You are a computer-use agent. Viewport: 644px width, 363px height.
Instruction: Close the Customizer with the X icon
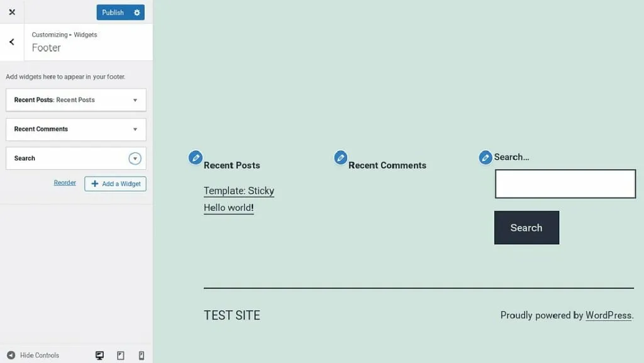click(11, 11)
